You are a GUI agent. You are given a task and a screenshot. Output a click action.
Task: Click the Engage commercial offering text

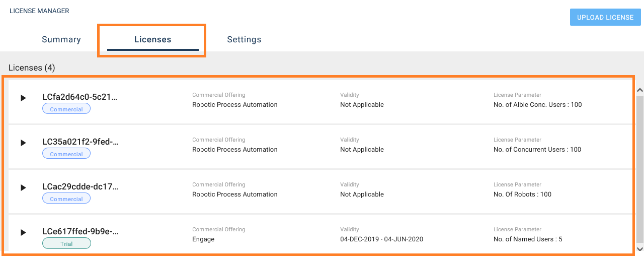coord(203,239)
